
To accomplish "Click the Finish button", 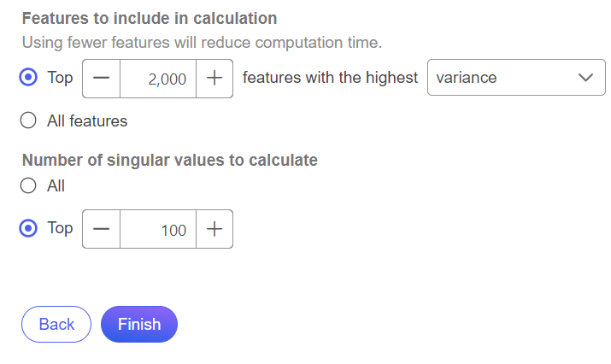I will click(139, 324).
